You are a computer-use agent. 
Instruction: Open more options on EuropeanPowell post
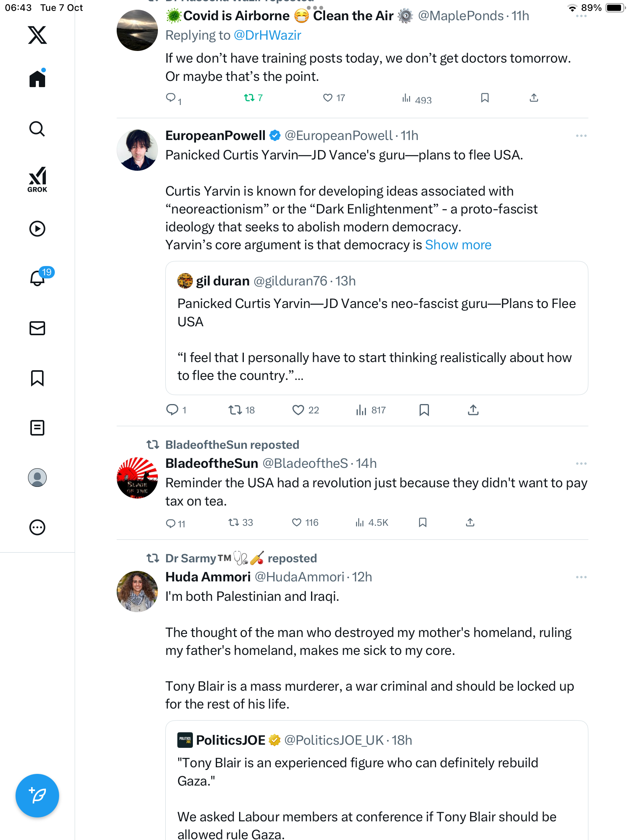[581, 136]
